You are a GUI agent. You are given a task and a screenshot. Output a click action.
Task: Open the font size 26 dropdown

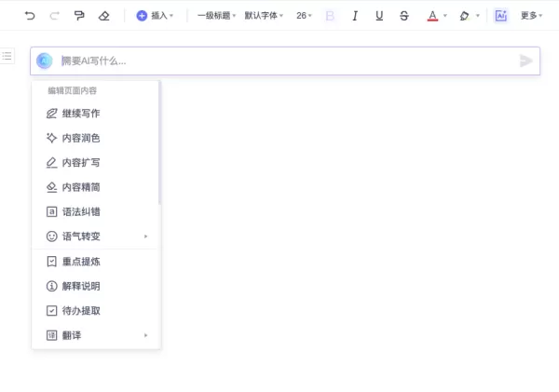tap(304, 16)
